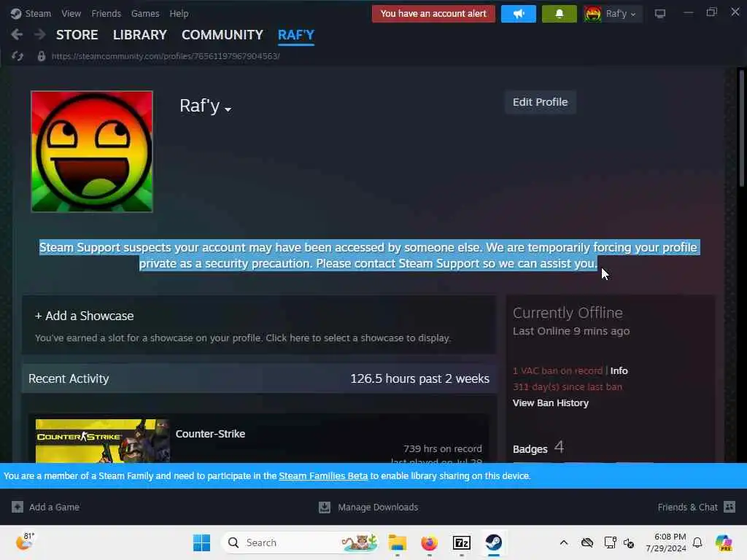
Task: Click the muted volume tray icon
Action: 629,543
